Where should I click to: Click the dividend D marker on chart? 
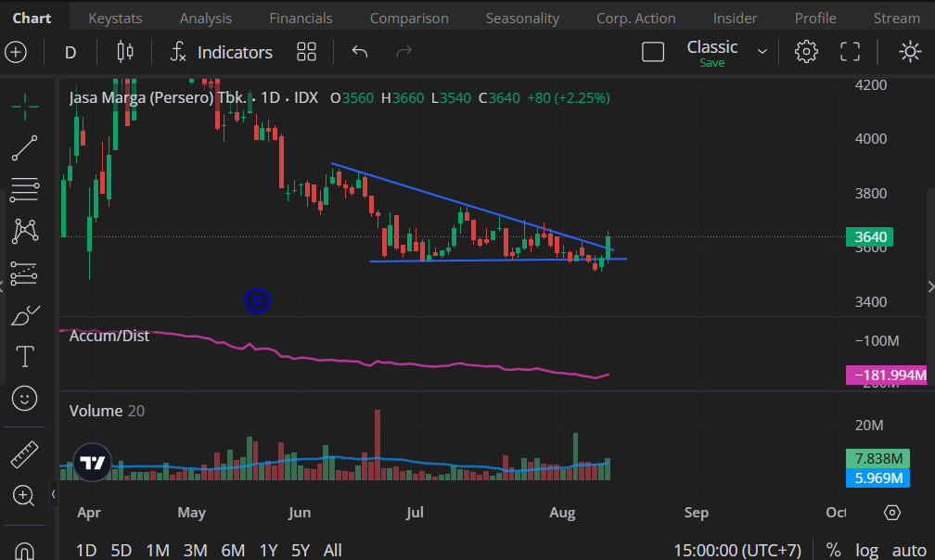click(257, 300)
